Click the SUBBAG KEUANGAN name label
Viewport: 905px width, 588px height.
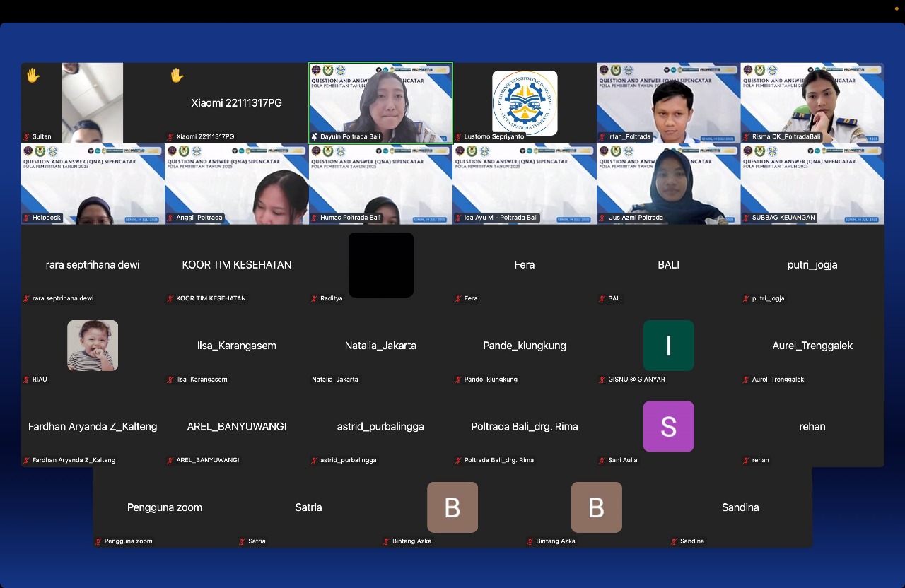[783, 218]
